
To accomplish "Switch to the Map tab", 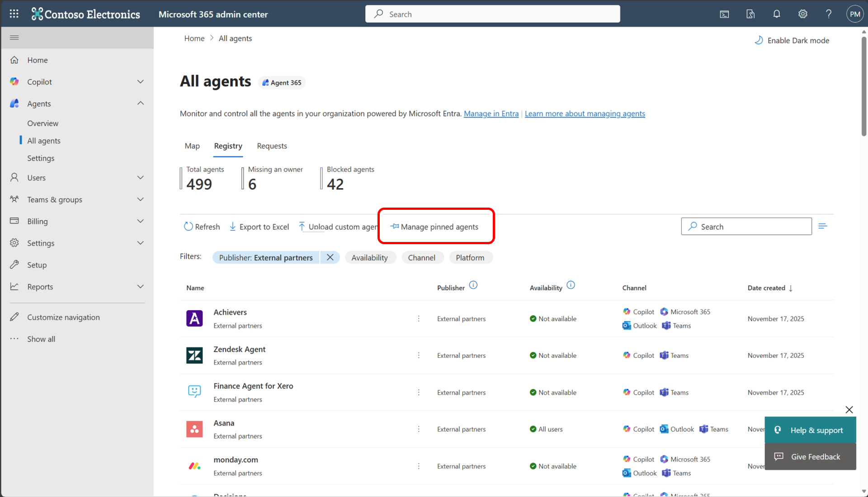I will click(x=192, y=146).
